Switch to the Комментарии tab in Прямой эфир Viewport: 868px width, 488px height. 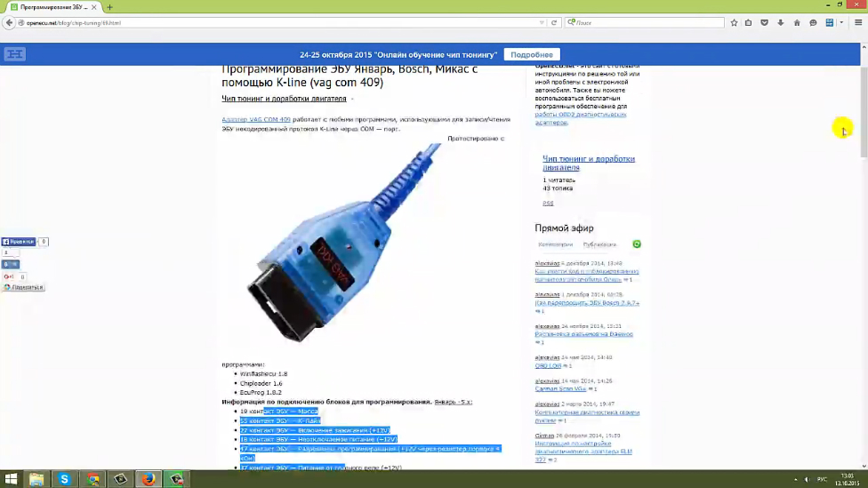point(555,244)
